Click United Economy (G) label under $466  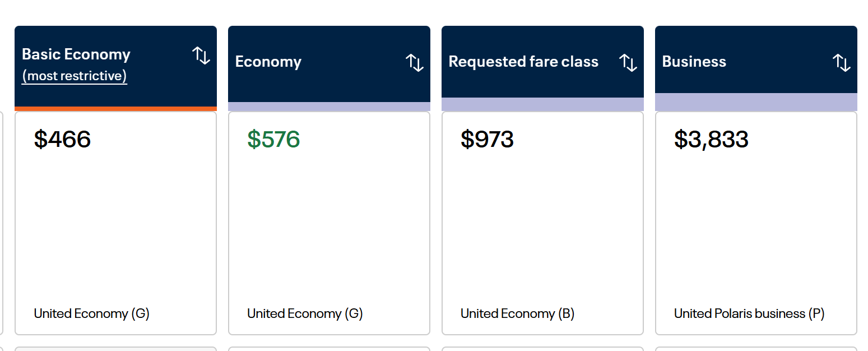click(92, 313)
